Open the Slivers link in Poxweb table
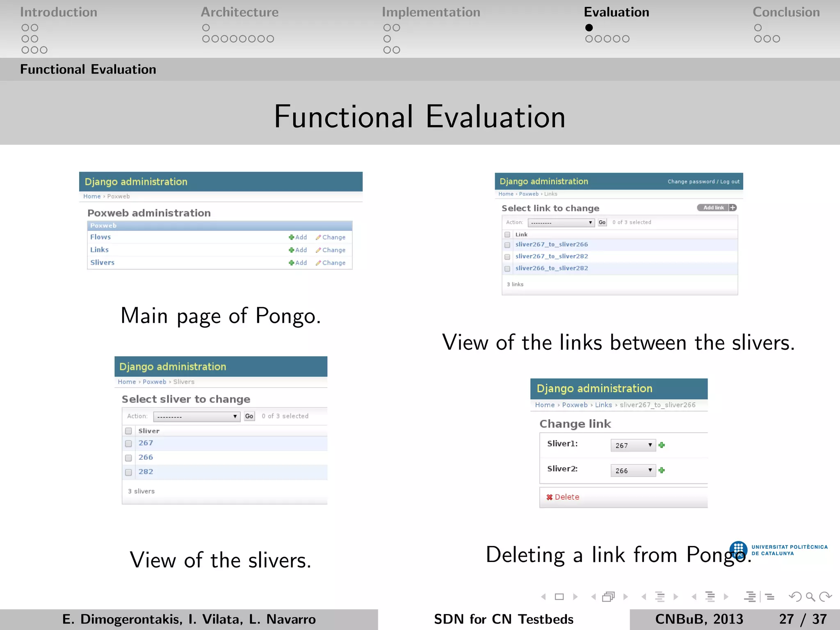 click(x=103, y=262)
